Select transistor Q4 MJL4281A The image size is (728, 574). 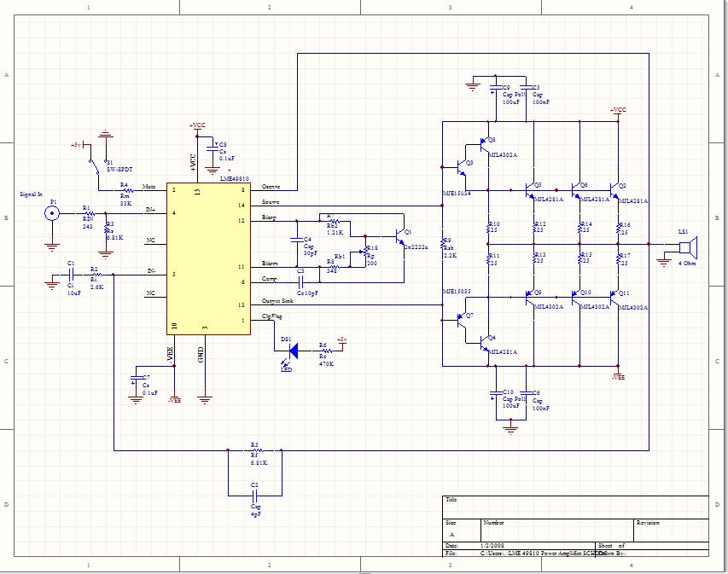pos(484,344)
